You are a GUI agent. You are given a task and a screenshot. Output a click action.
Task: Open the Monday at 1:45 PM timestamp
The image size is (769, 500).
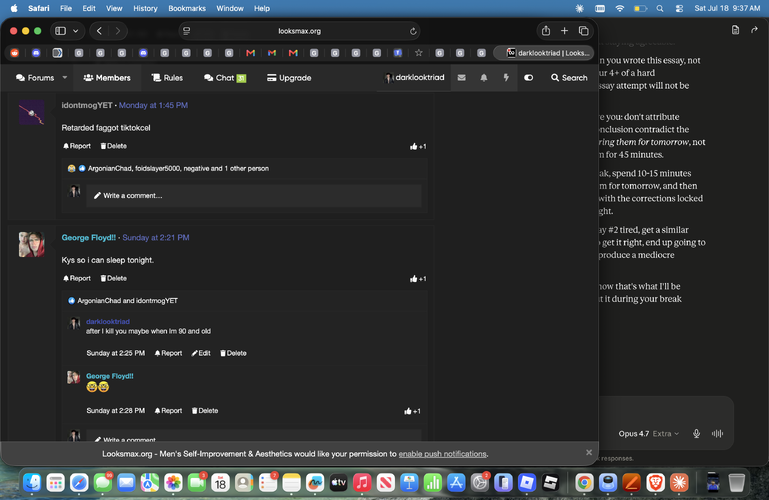(153, 105)
